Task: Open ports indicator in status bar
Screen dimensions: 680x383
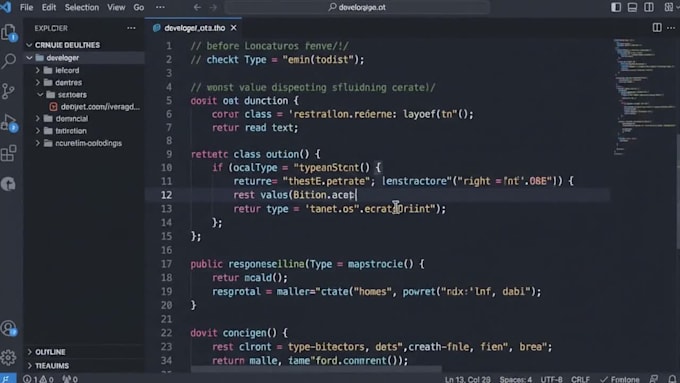Action: coord(70,379)
